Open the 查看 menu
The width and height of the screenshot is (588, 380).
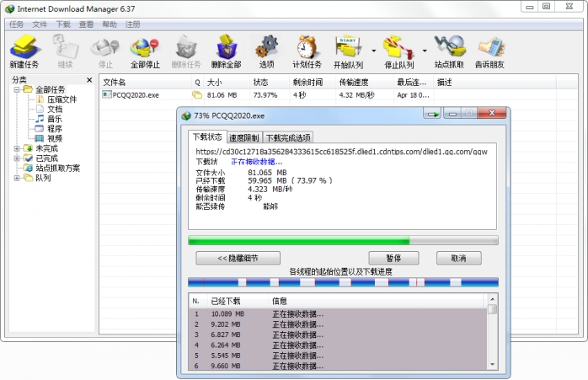pyautogui.click(x=86, y=24)
